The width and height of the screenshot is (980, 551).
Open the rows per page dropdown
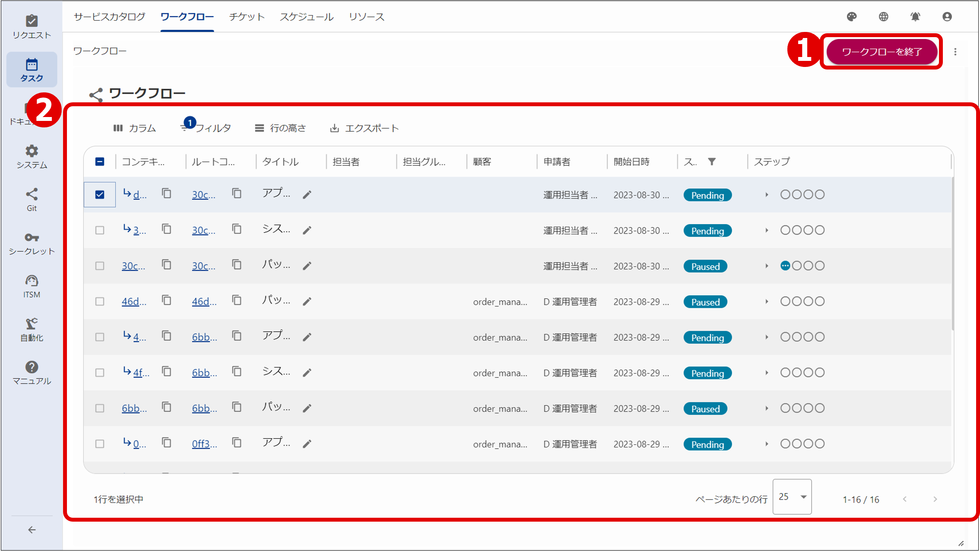tap(792, 497)
